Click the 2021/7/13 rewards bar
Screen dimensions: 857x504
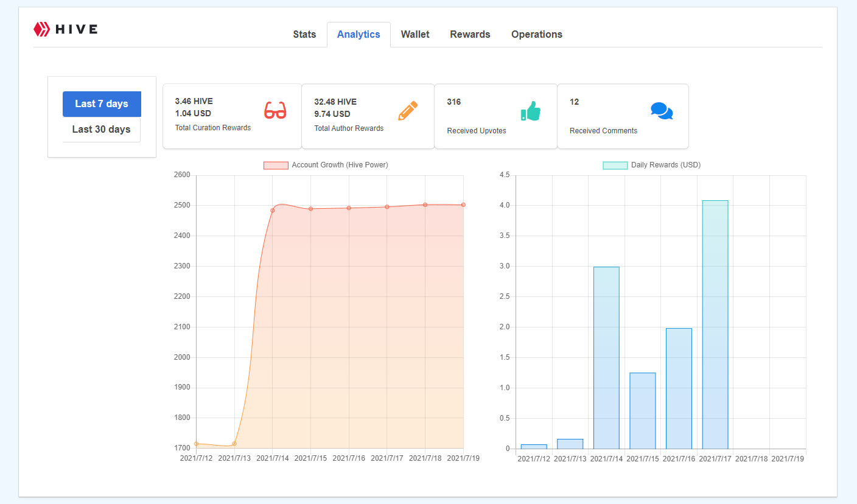pos(570,444)
